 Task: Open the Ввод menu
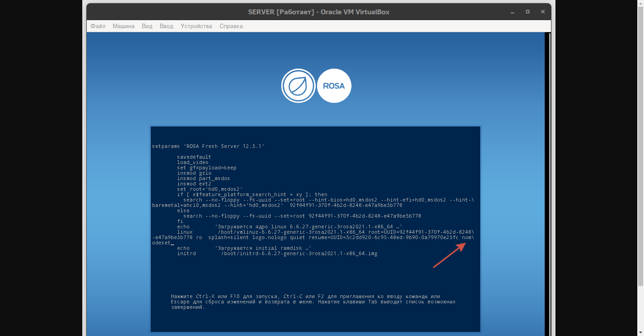[x=166, y=26]
